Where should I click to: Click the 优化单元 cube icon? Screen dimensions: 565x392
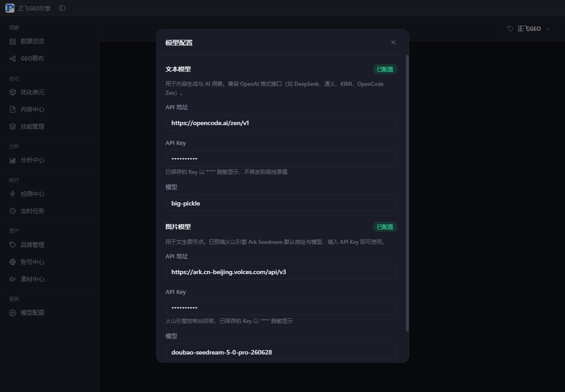tap(13, 92)
